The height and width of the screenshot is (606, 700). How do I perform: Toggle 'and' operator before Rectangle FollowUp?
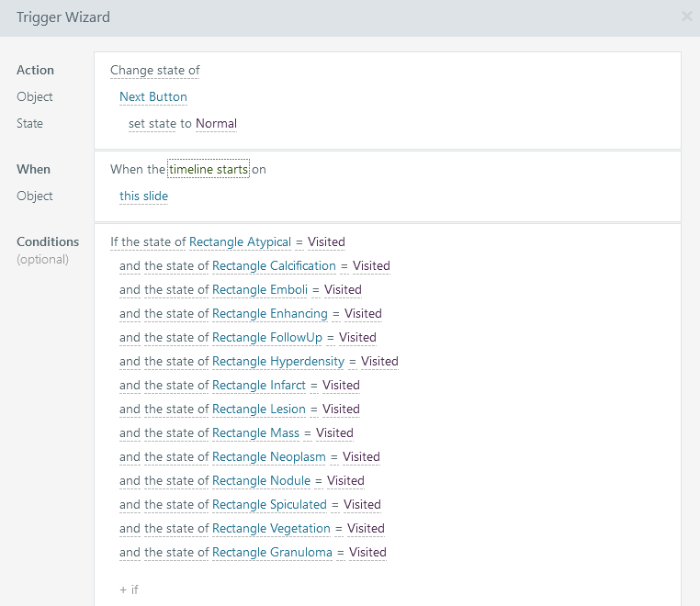click(x=130, y=338)
